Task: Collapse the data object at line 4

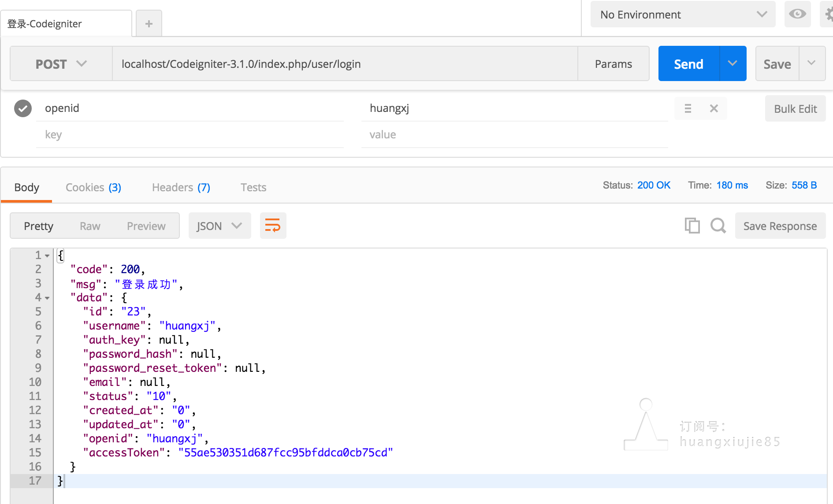Action: point(47,298)
